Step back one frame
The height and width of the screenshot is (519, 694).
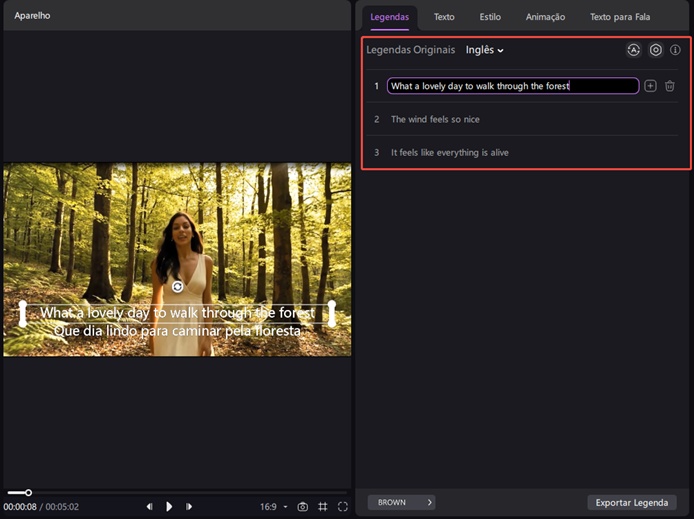(150, 507)
